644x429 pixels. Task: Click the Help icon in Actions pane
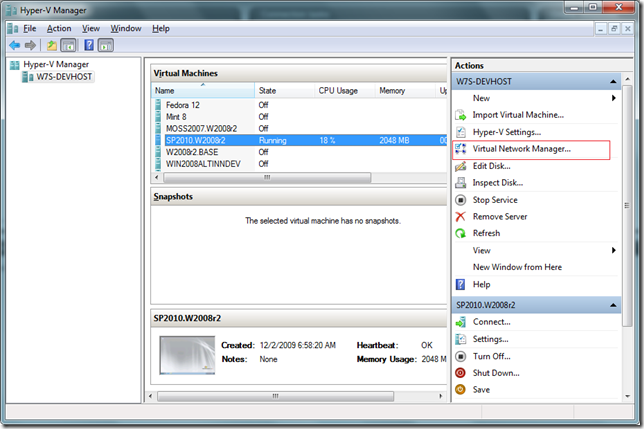coord(461,284)
